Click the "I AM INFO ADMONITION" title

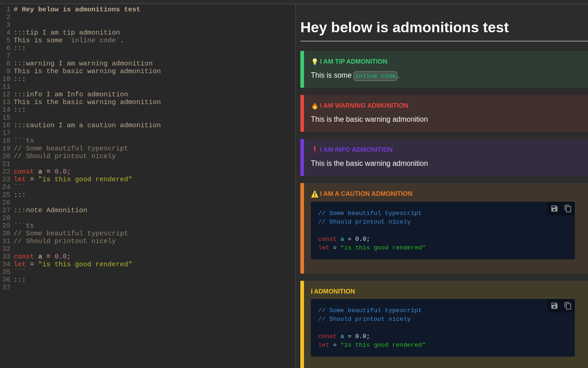pos(356,149)
